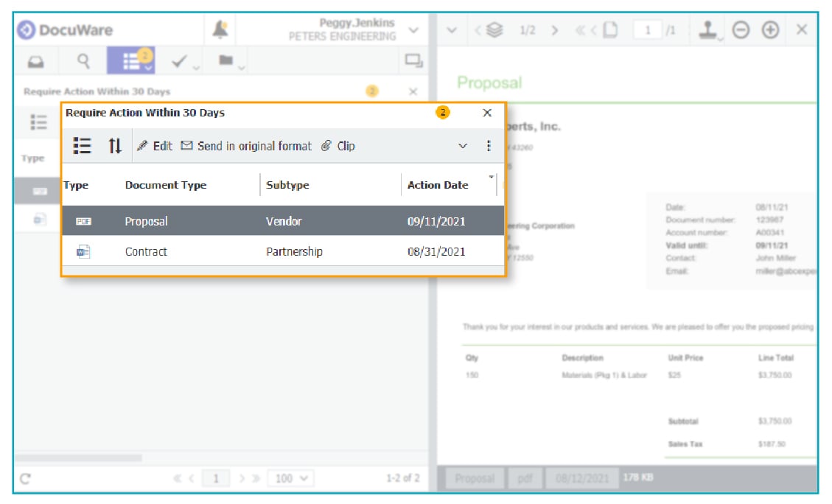Click the viewer page number field

[x=649, y=30]
